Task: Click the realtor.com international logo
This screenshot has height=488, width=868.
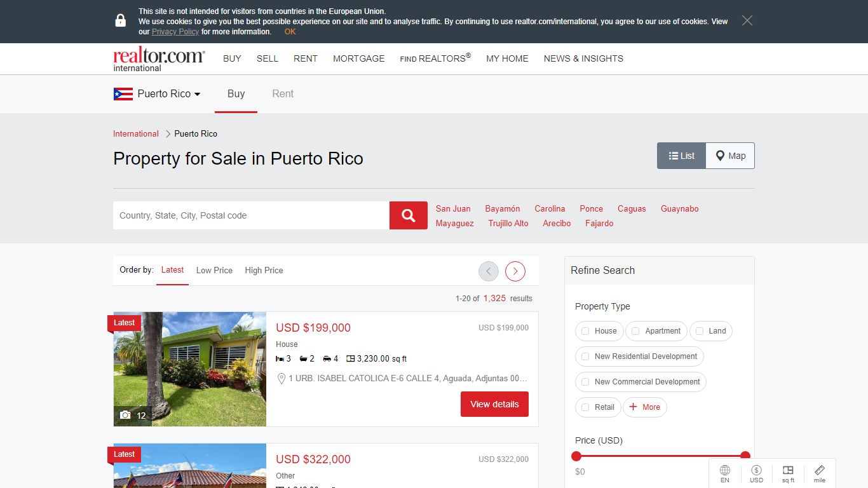Action: click(x=159, y=60)
